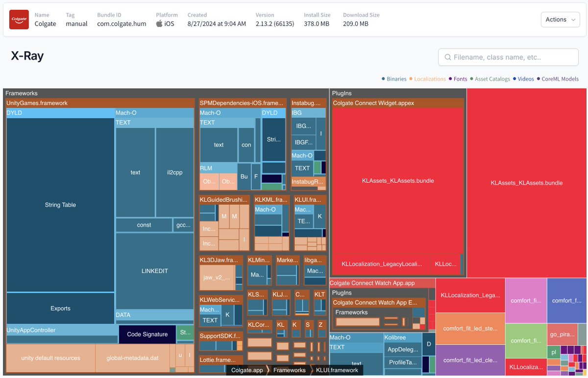Select the blue comfort_f... block

point(566,301)
